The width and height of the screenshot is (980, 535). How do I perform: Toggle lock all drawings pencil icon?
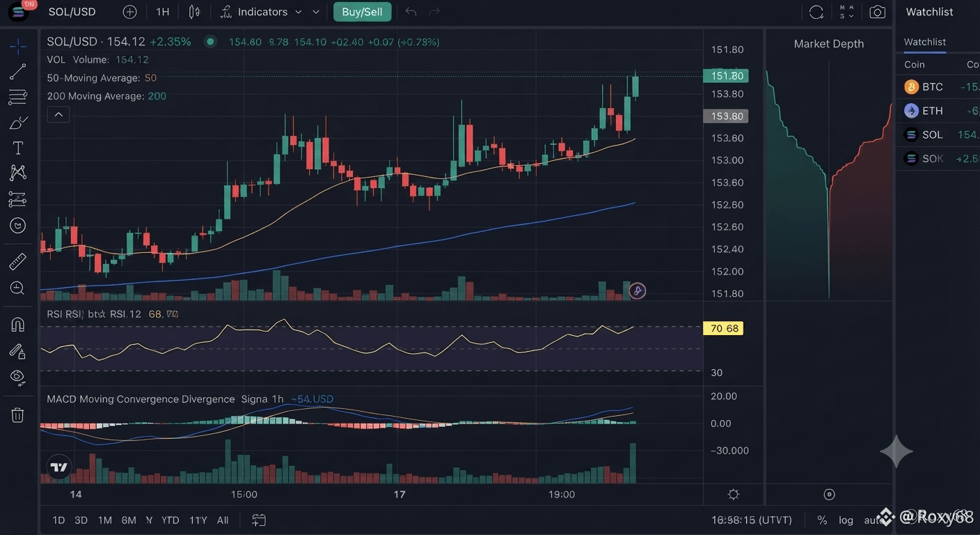18,351
